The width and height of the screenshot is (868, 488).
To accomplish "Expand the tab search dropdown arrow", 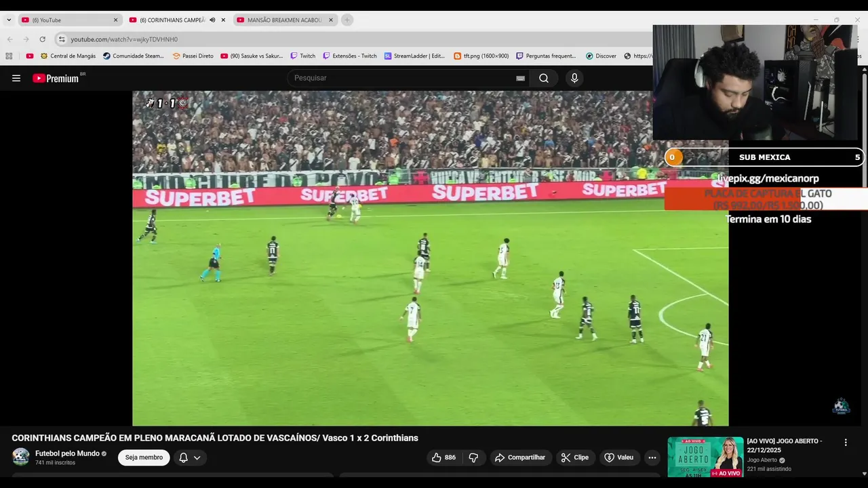I will tap(9, 20).
